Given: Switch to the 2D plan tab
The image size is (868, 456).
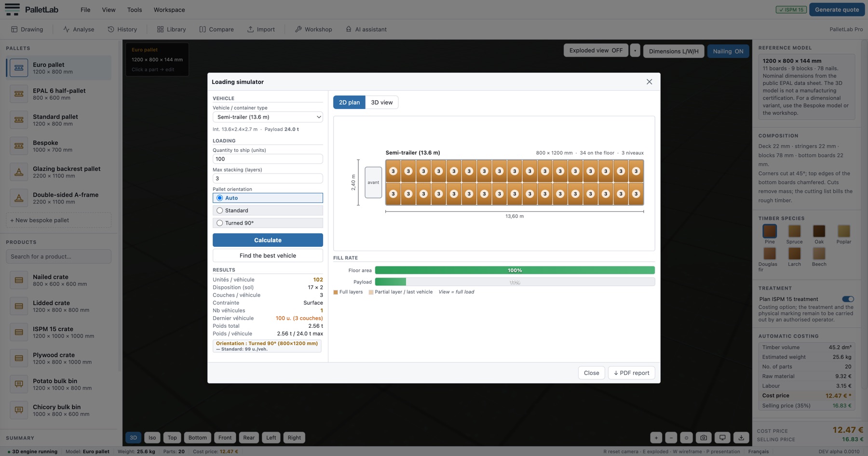Looking at the screenshot, I should [349, 102].
